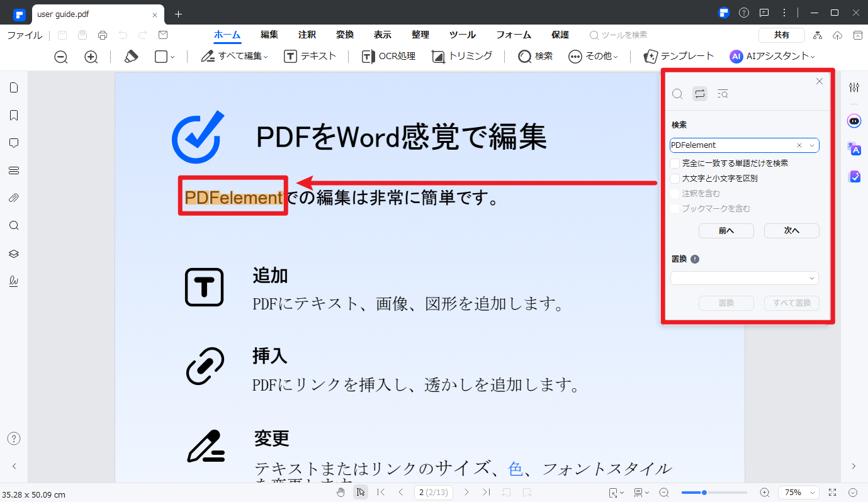This screenshot has height=502, width=868.
Task: Open the page layout view dropdown in status bar
Action: 642,492
